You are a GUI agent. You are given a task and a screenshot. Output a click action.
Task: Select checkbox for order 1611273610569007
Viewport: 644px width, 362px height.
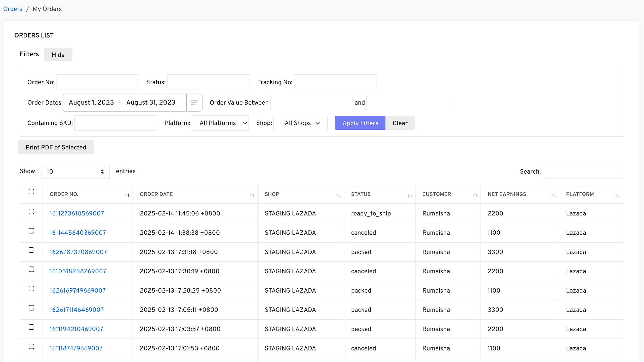[31, 211]
